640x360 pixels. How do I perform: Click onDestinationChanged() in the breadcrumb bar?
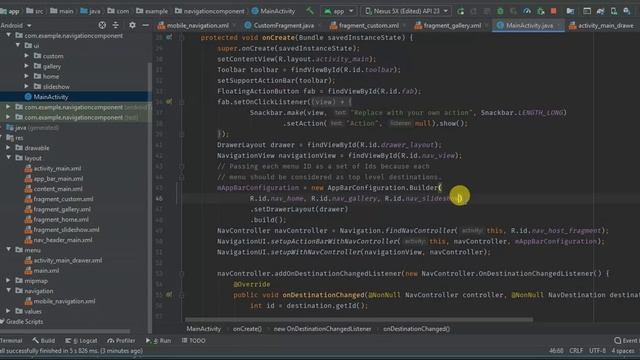click(416, 329)
